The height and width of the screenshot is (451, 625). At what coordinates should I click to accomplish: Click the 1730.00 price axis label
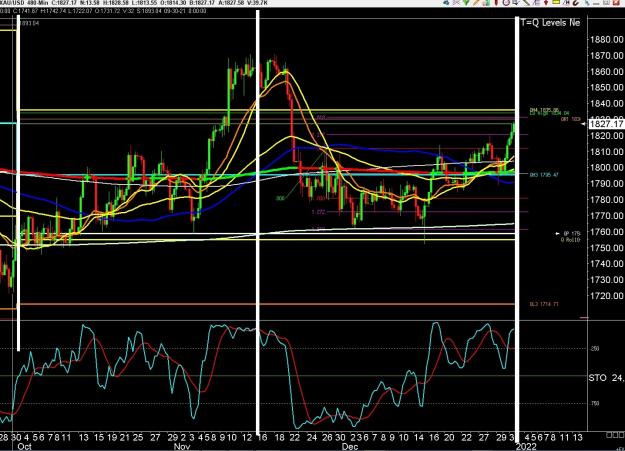[x=607, y=280]
